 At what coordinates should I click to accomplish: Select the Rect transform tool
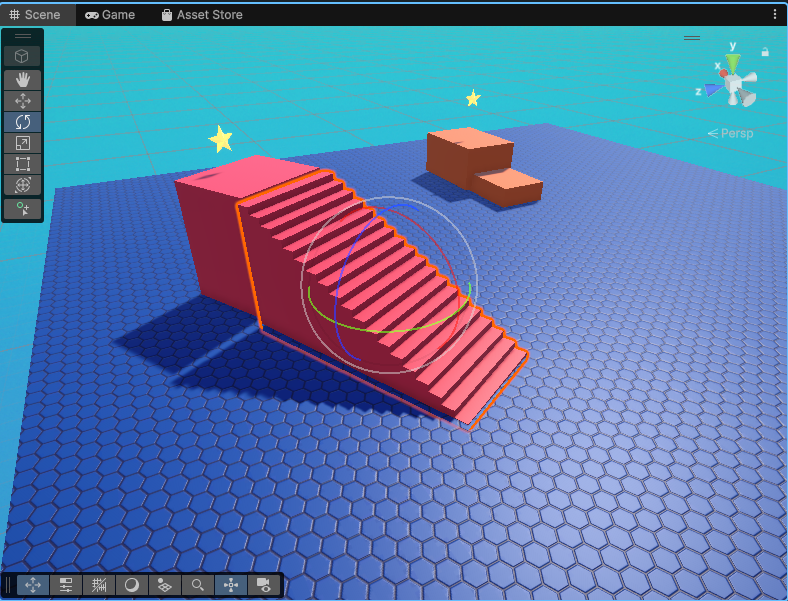[22, 164]
